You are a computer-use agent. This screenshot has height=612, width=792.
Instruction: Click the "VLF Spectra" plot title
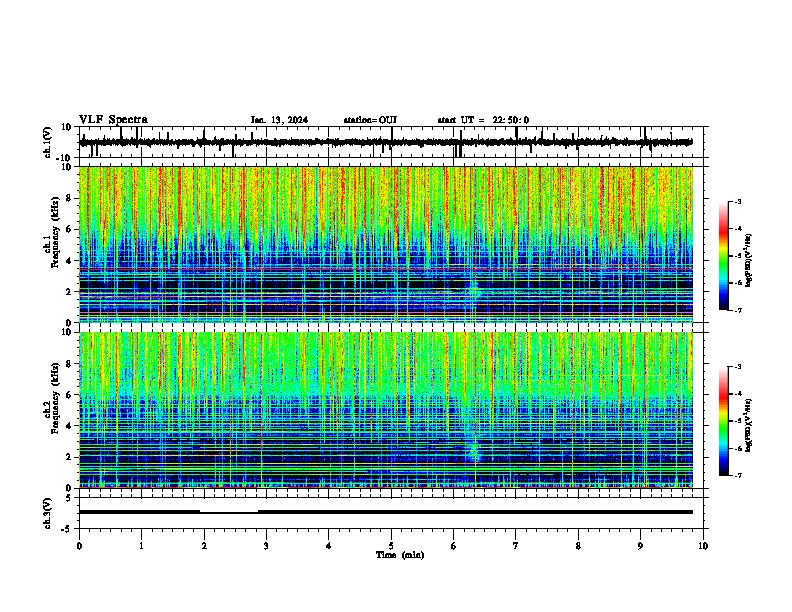[x=113, y=120]
